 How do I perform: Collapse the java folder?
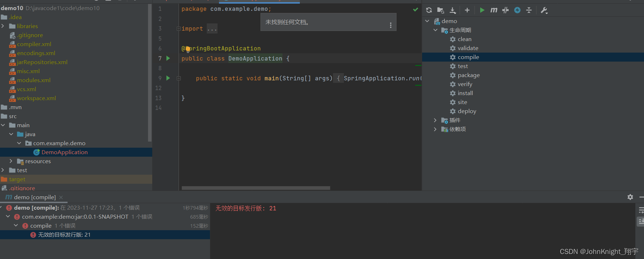[11, 134]
